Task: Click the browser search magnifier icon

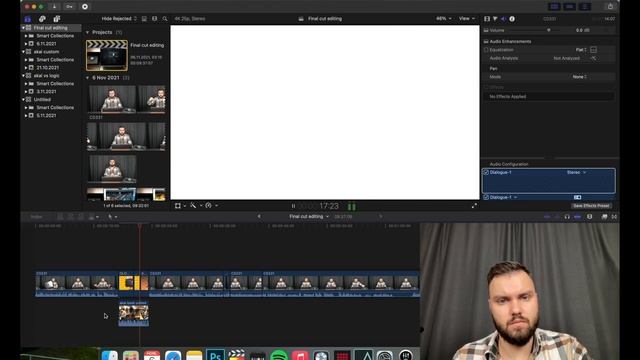Action: pos(165,19)
